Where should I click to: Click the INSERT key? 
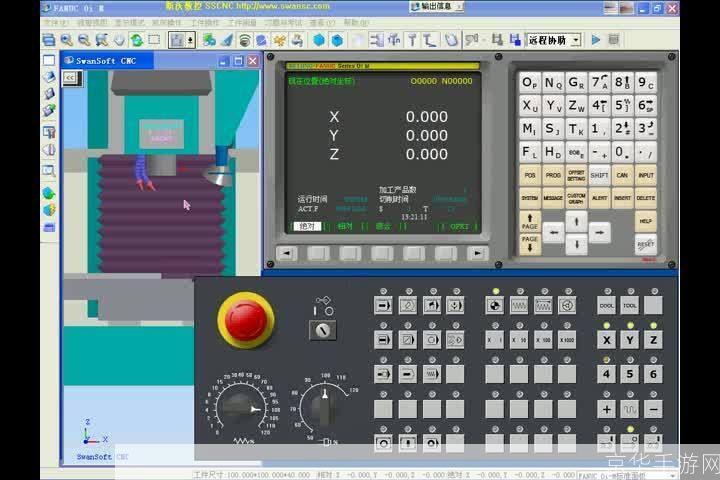click(622, 198)
